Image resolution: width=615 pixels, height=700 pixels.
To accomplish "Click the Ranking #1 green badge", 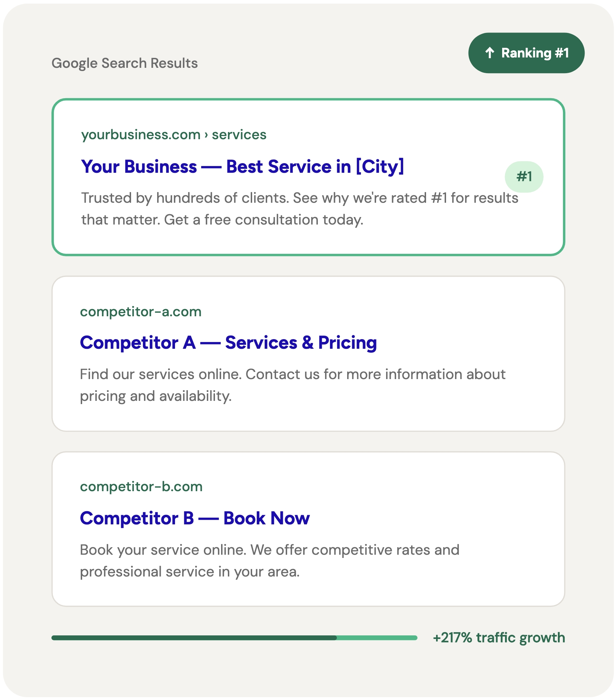I will pos(526,53).
